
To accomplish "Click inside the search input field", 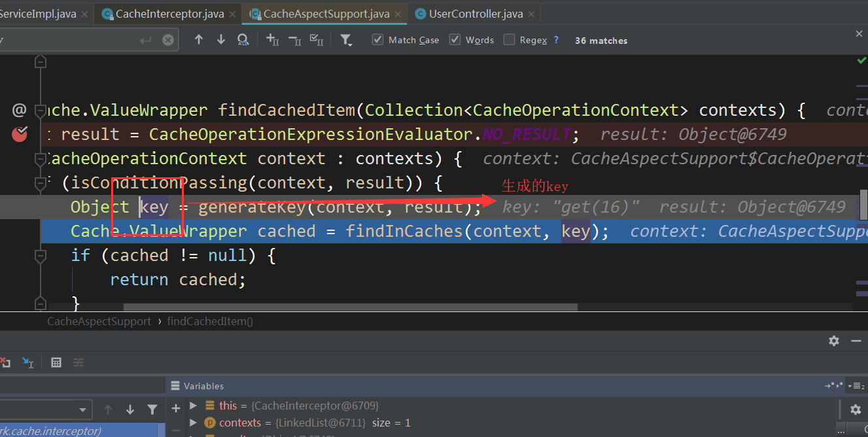I will (x=69, y=41).
